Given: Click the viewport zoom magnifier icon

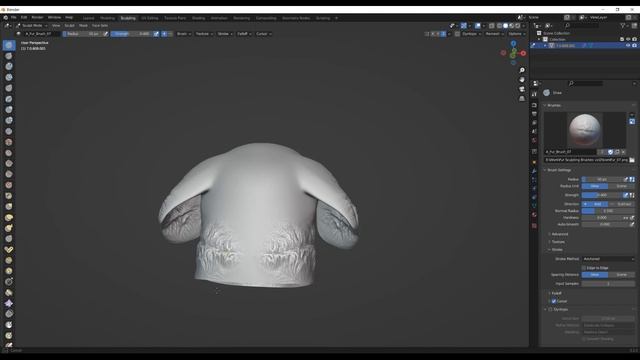Looking at the screenshot, I should [x=522, y=70].
